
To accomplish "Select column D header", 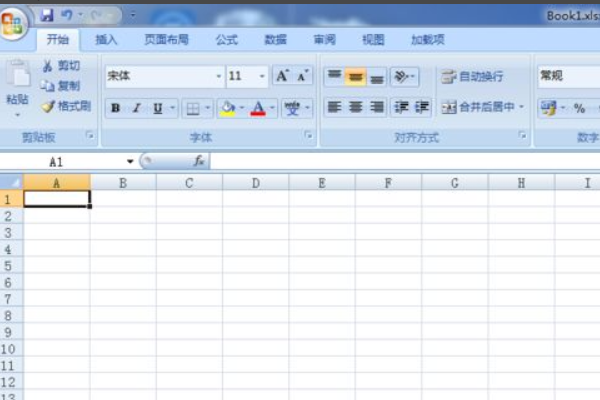I will (x=256, y=183).
